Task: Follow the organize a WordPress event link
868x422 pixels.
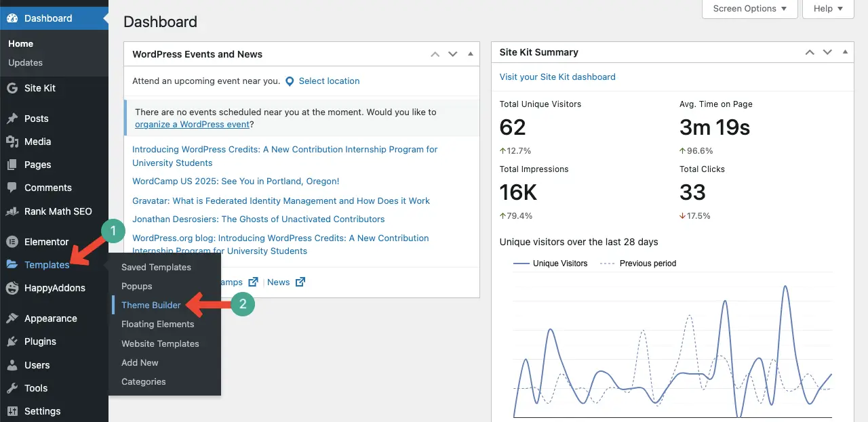Action: [193, 125]
